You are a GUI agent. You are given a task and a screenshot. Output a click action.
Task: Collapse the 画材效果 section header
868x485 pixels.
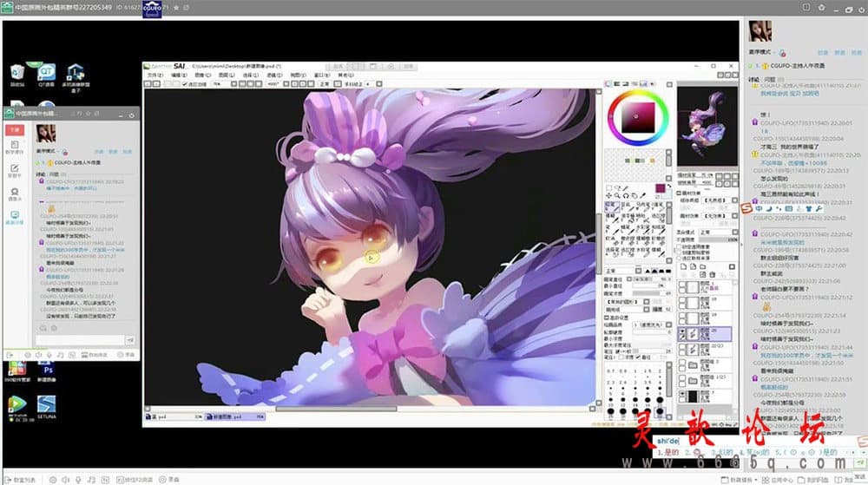point(679,193)
